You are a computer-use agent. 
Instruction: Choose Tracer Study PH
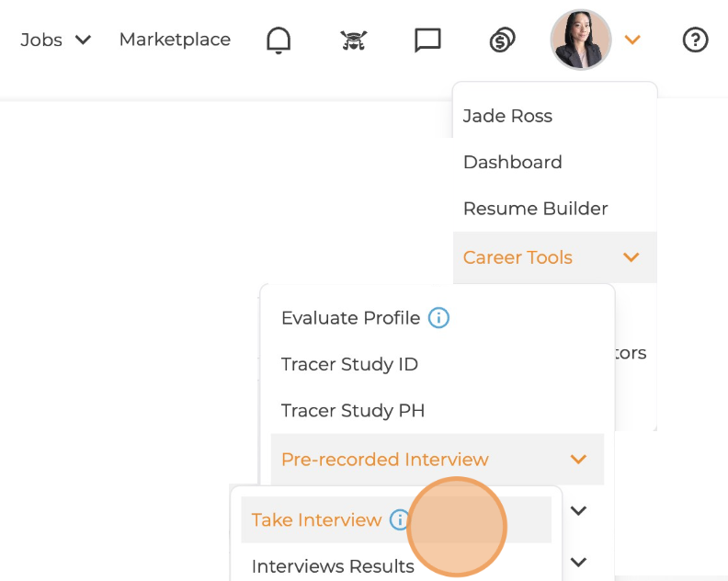[353, 411]
